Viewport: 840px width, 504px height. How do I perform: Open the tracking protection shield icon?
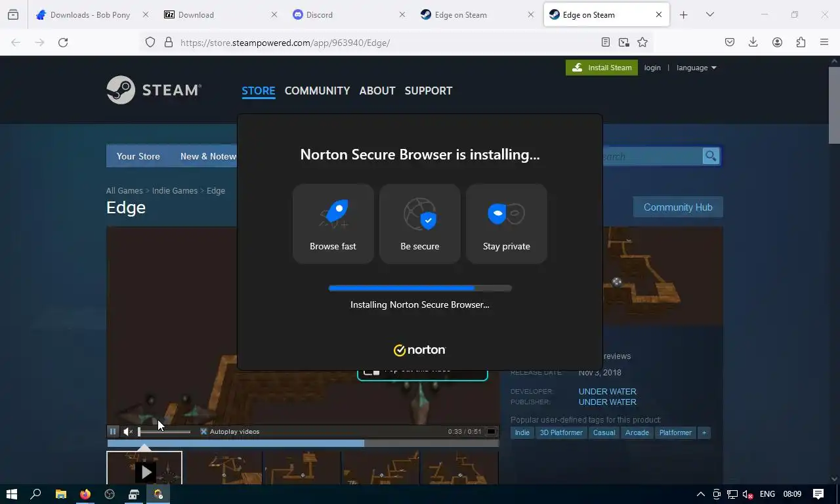pos(150,42)
